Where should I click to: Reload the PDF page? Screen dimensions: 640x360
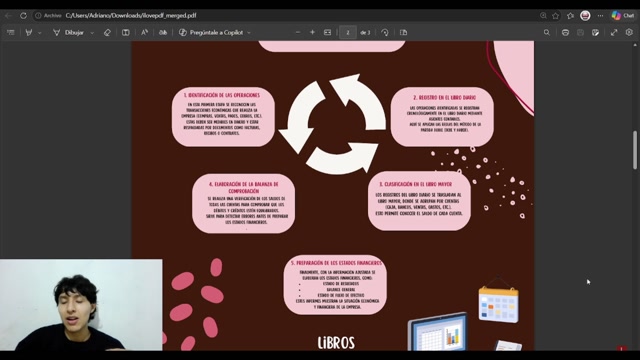(23, 16)
